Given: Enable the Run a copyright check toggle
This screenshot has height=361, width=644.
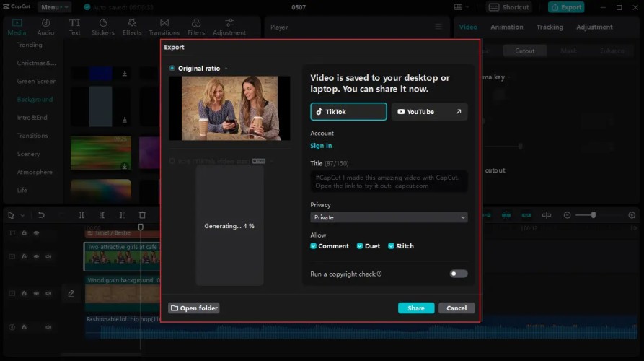Looking at the screenshot, I should coord(459,274).
